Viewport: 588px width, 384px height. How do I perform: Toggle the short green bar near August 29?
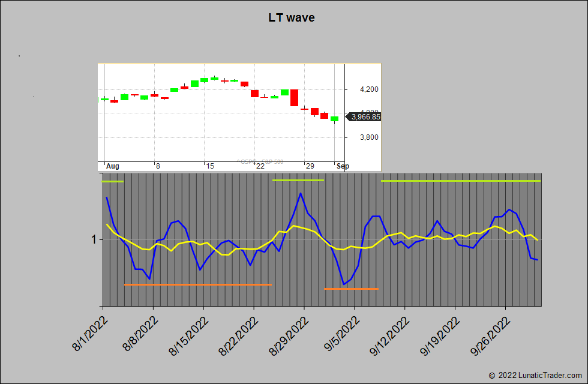click(297, 180)
